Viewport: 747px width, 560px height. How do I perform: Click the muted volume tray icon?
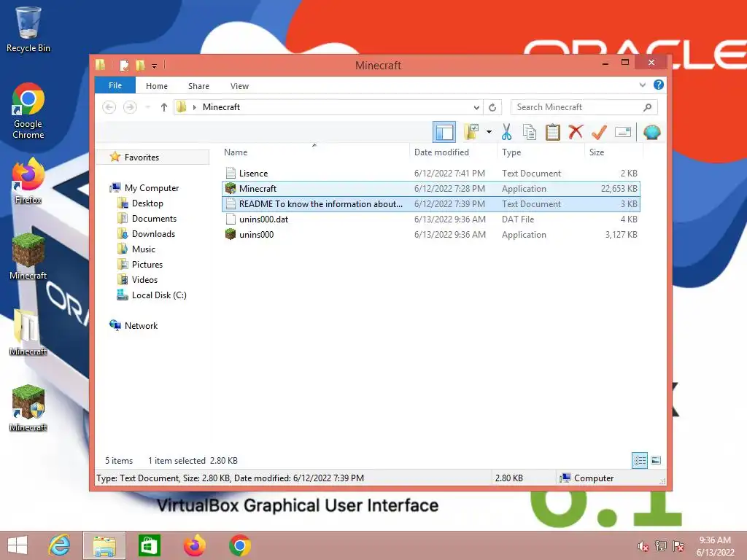click(x=643, y=546)
